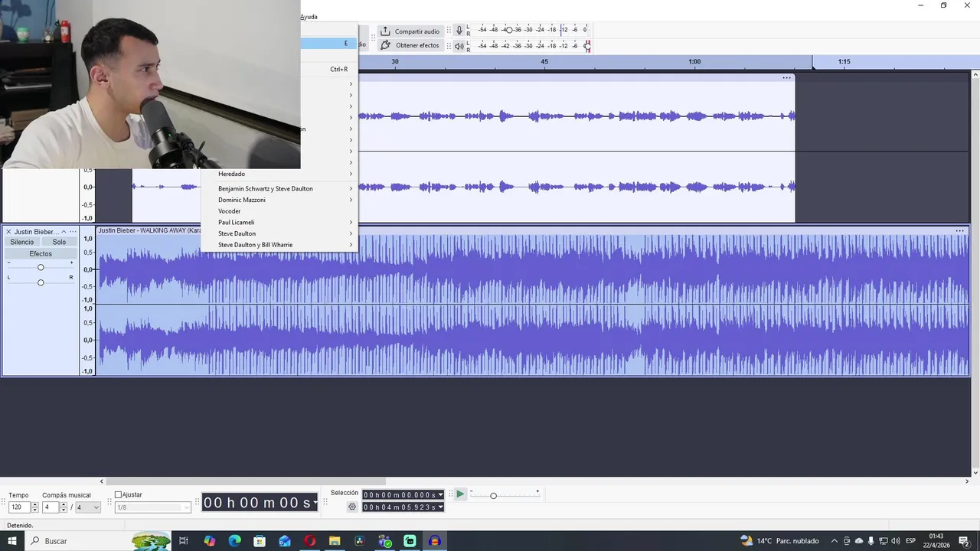Open the Ayuda menu
Image resolution: width=980 pixels, height=551 pixels.
pos(309,17)
